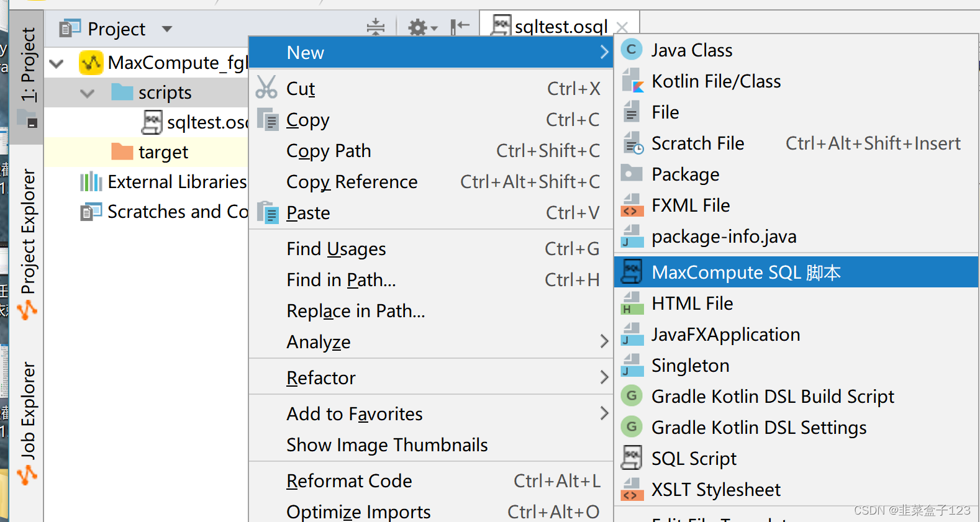Click the Copy documents icon

[268, 119]
